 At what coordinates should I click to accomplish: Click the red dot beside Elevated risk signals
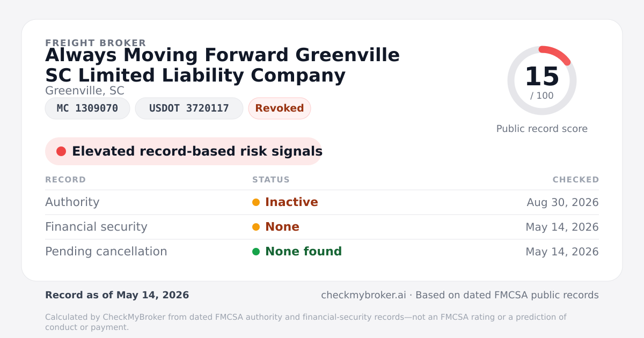61,151
